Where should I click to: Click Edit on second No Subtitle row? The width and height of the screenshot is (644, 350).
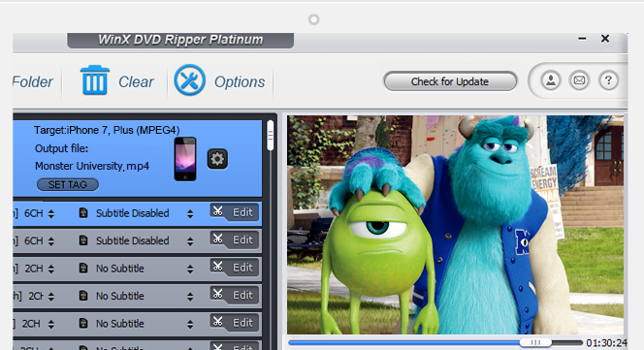click(235, 295)
